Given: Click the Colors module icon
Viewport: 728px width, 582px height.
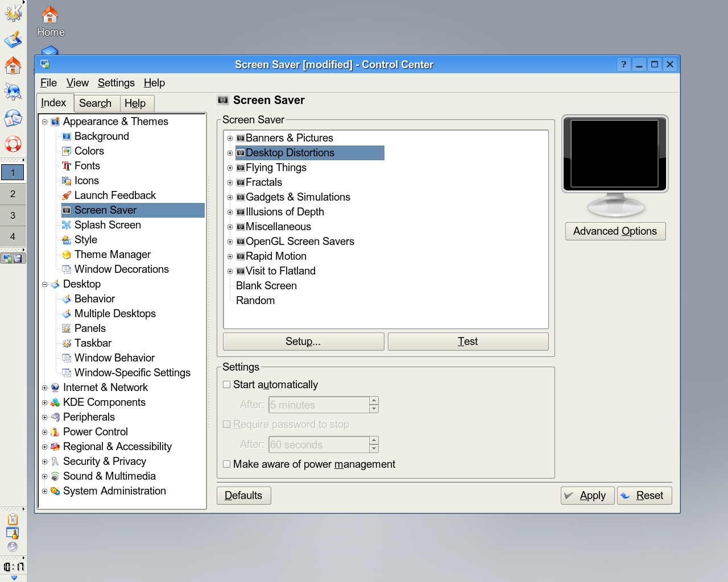Looking at the screenshot, I should click(67, 151).
